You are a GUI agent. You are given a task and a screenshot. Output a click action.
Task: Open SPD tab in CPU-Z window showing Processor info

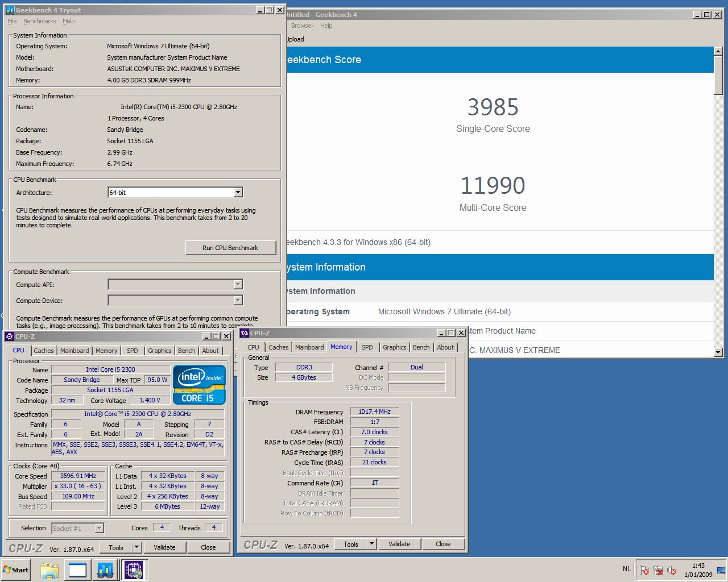coord(133,351)
